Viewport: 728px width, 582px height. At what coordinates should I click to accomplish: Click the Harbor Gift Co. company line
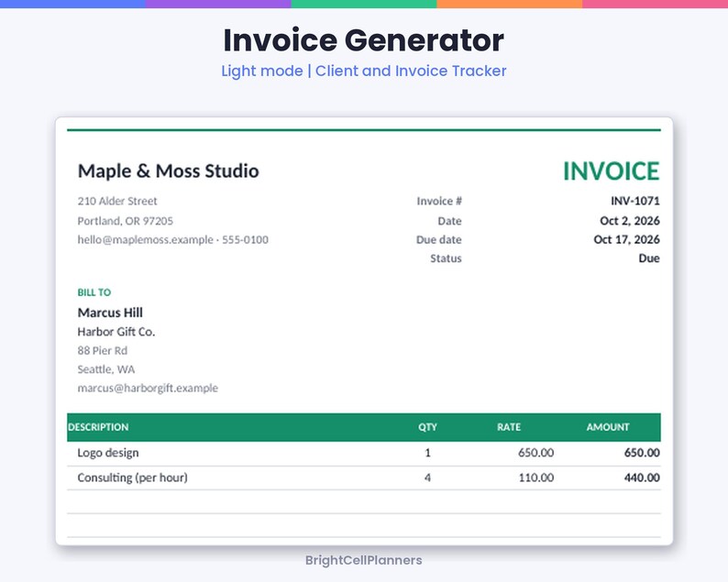click(x=116, y=332)
